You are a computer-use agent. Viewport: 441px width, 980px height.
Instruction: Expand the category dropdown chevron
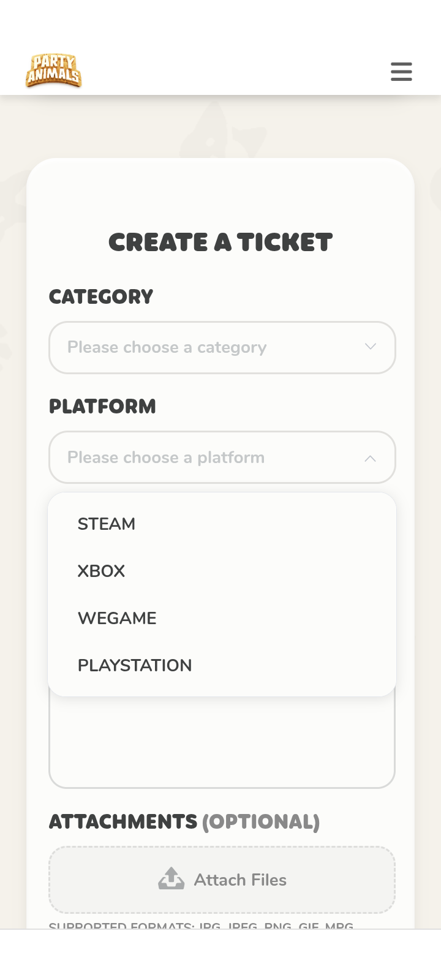pyautogui.click(x=371, y=347)
